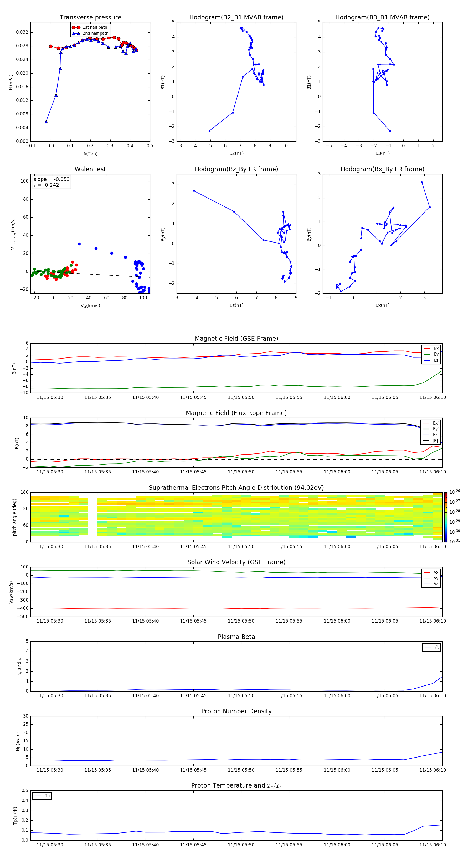473x868 pixels.
Task: Click '11/15 05:30' tick under GSE magnetic field
Action: pyautogui.click(x=50, y=398)
